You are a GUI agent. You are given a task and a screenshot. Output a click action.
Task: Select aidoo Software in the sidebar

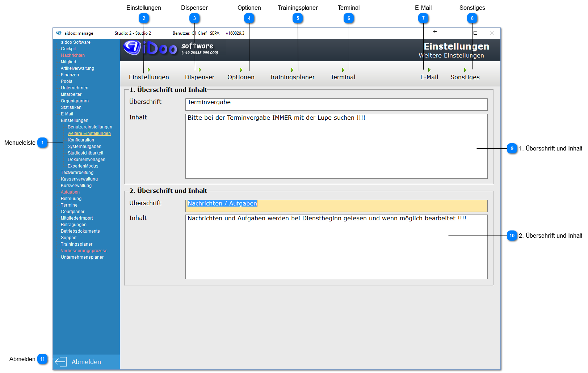pyautogui.click(x=76, y=42)
